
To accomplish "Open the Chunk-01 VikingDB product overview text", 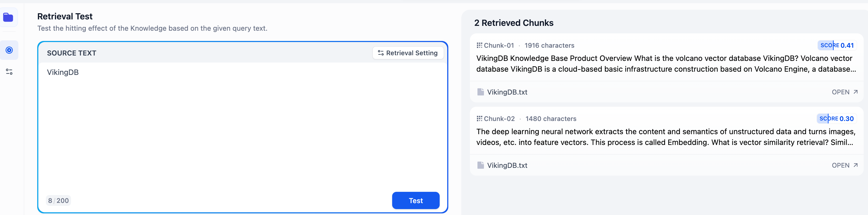I will (666, 64).
